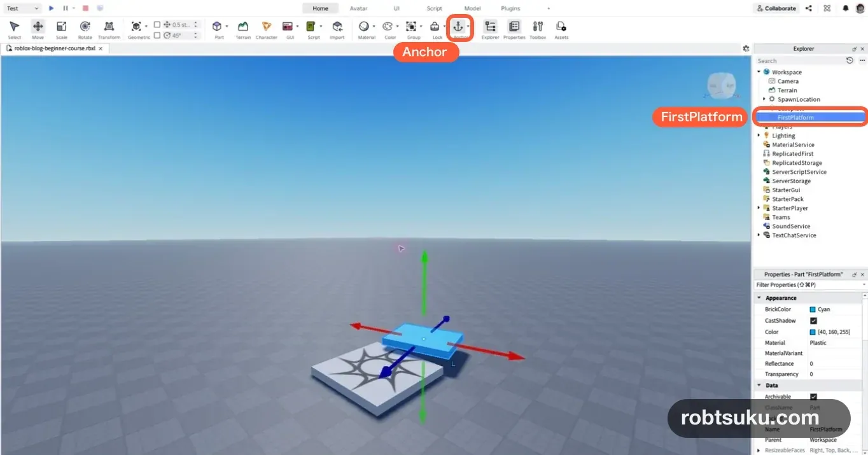
Task: Switch to the Home tab
Action: pos(320,8)
